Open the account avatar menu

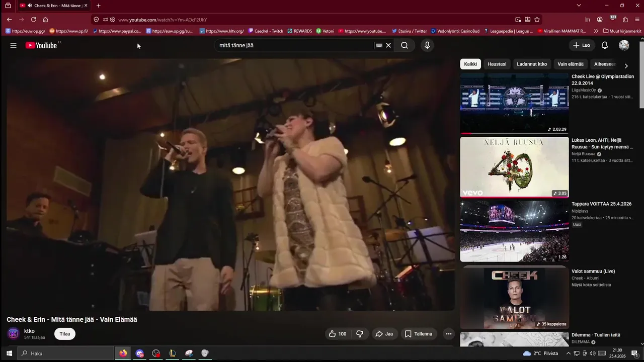tap(624, 45)
